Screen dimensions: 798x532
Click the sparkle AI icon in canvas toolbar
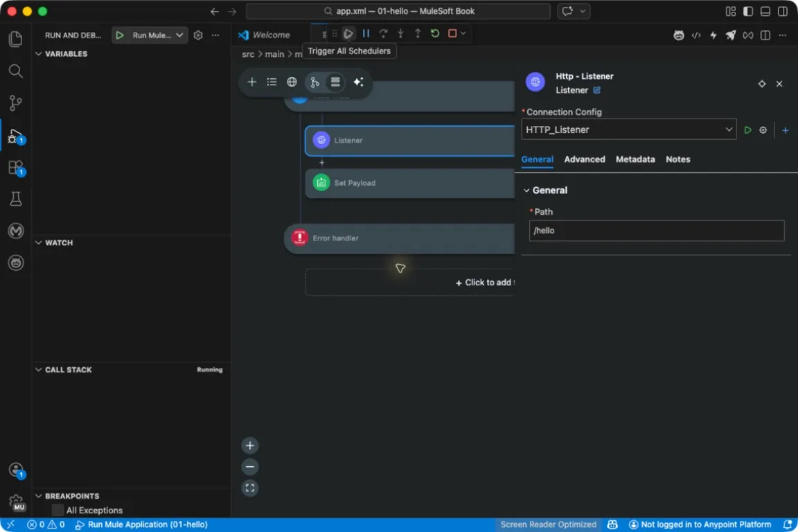click(358, 82)
